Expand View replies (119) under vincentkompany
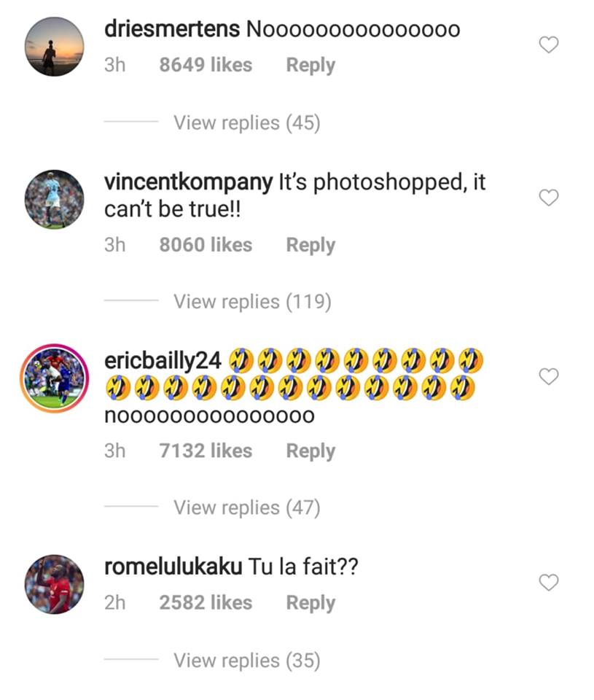The image size is (594, 700). [x=252, y=301]
